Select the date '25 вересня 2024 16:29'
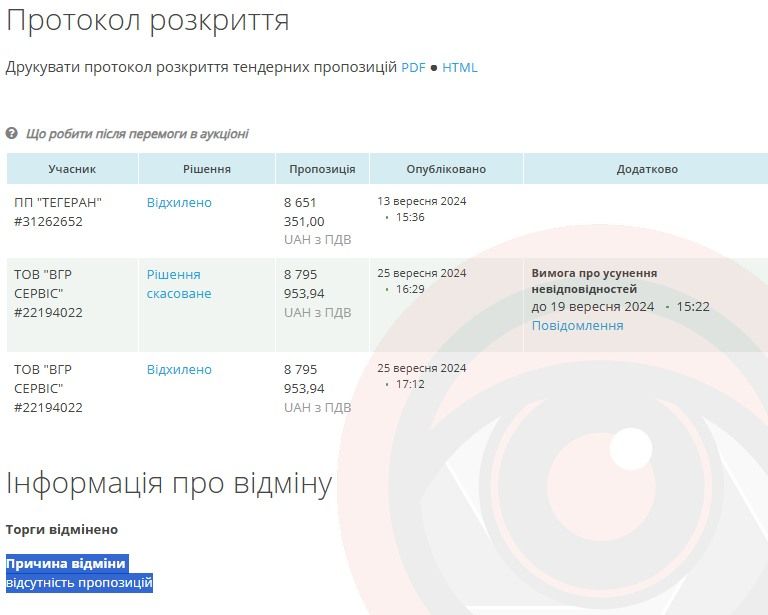 pyautogui.click(x=422, y=281)
